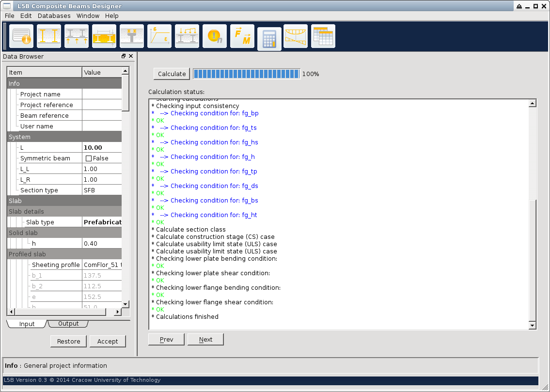The height and width of the screenshot is (392, 550).
Task: Open the Databases menu
Action: pyautogui.click(x=54, y=16)
